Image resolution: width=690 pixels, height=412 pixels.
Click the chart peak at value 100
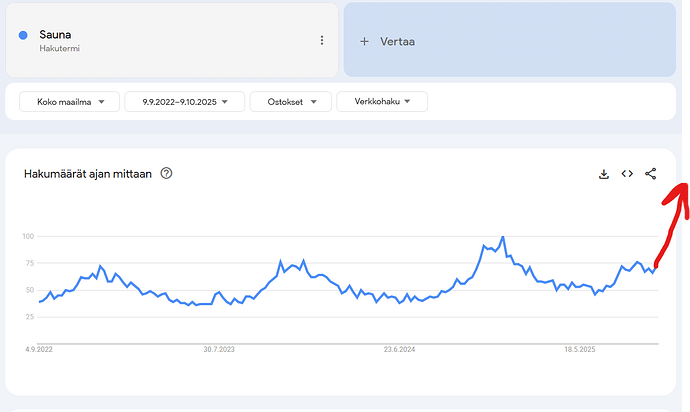(503, 237)
